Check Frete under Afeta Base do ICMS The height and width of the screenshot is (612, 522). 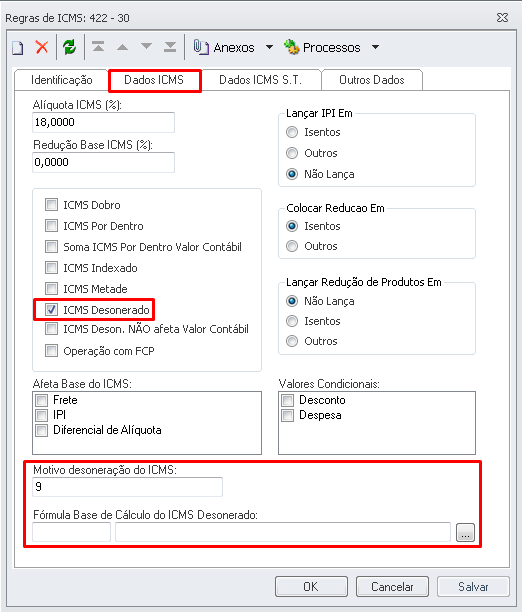click(41, 400)
